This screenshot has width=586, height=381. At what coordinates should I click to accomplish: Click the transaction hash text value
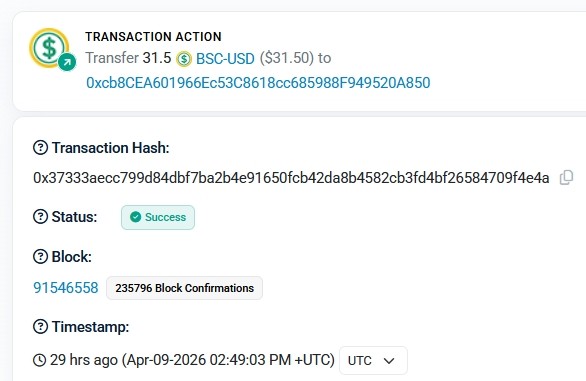291,178
